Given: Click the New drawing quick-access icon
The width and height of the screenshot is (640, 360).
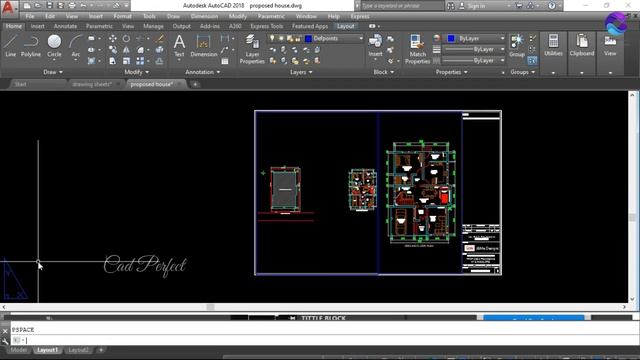Looking at the screenshot, I should pos(27,6).
